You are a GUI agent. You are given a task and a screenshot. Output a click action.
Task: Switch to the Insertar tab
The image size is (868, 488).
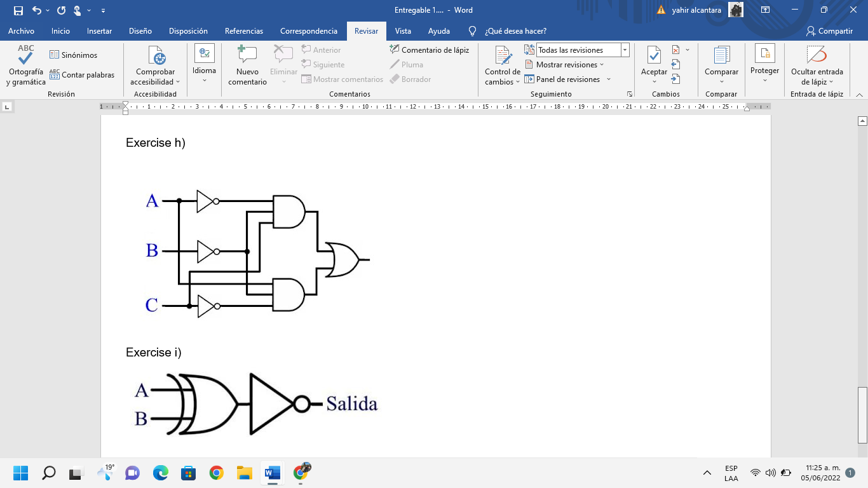(99, 30)
